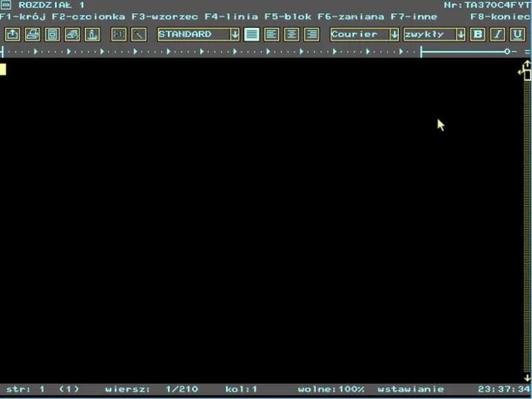Click the save document icon with up arrow

pyautogui.click(x=12, y=34)
